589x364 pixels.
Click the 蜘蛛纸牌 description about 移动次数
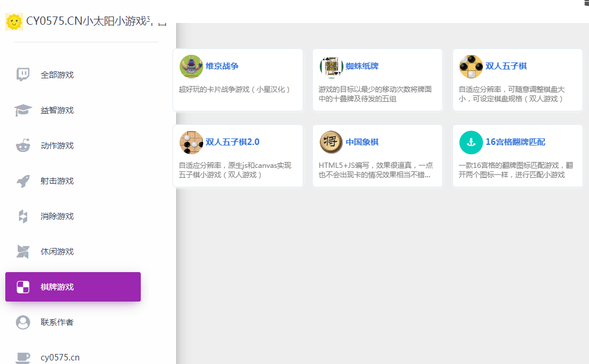pyautogui.click(x=375, y=94)
